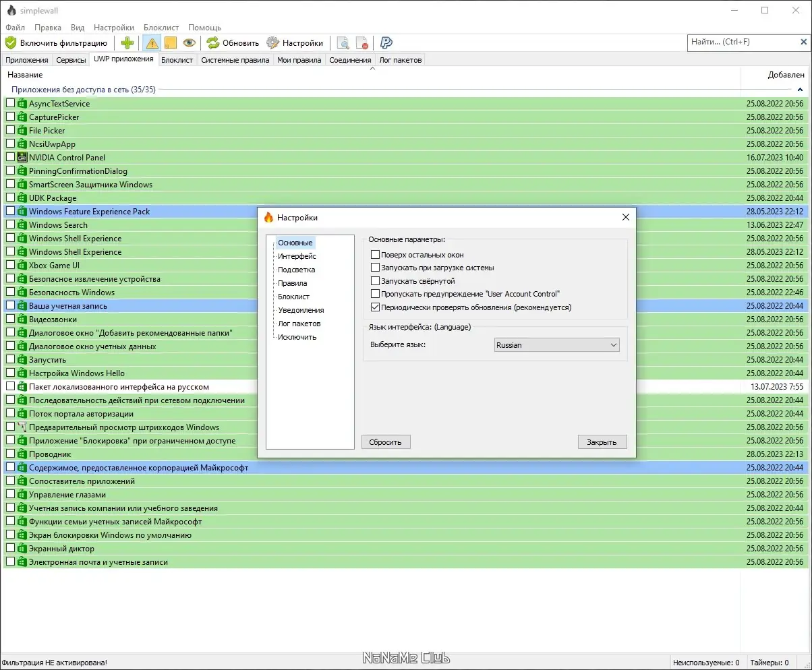812x670 pixels.
Task: Collapse the 'Приложения без доступа в сеть' group
Action: point(800,90)
